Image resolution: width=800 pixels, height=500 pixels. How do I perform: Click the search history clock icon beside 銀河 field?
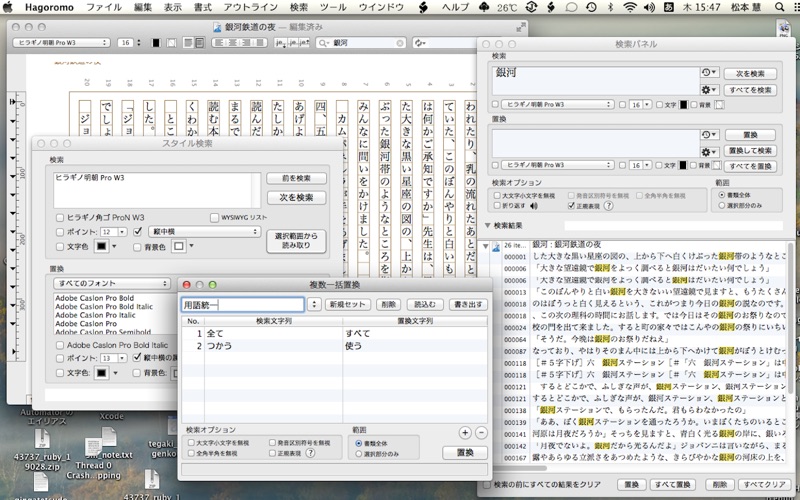709,73
